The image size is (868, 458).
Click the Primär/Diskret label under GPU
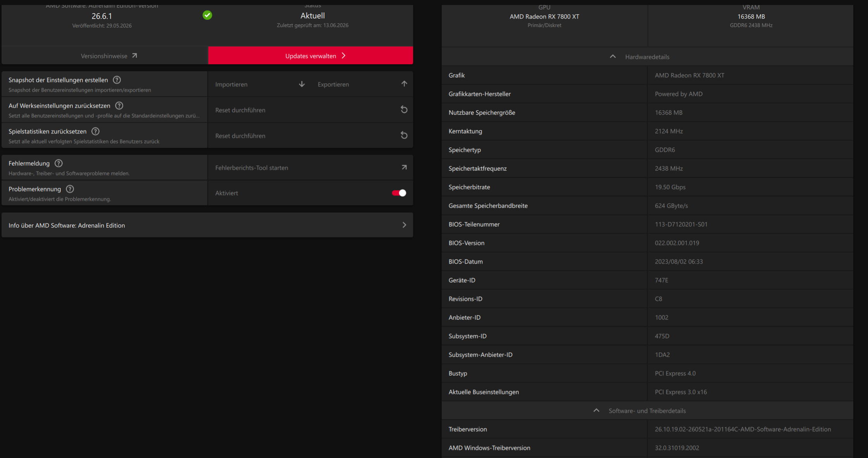point(544,25)
